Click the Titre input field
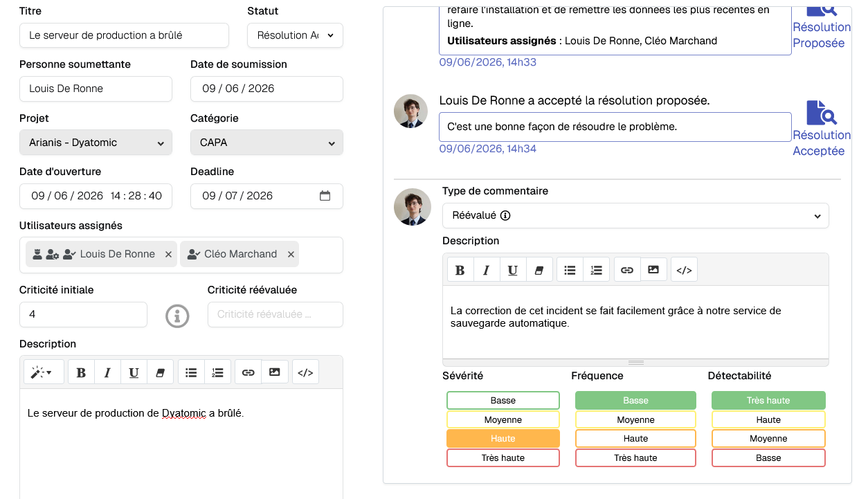 pos(124,35)
